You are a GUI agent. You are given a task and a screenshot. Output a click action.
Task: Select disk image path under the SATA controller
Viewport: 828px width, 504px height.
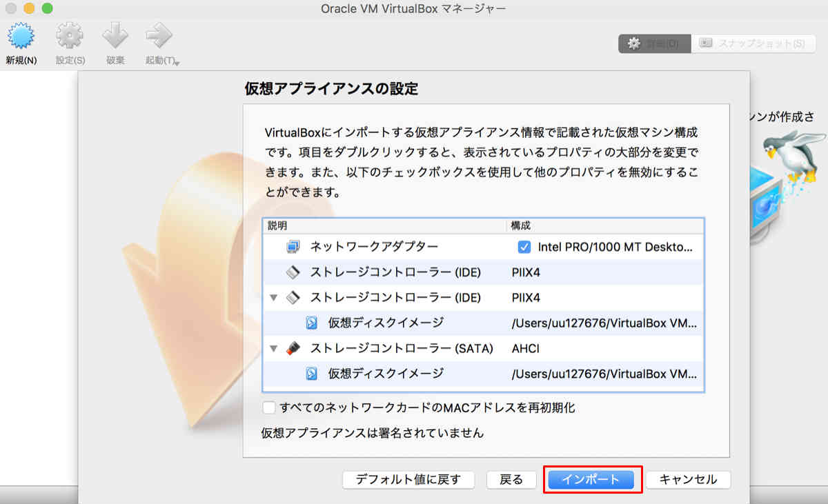604,374
